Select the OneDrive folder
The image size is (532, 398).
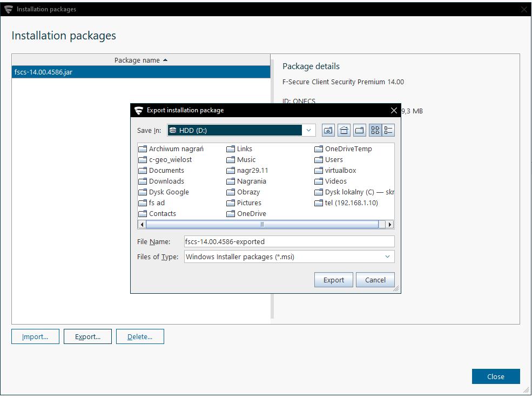pyautogui.click(x=246, y=214)
